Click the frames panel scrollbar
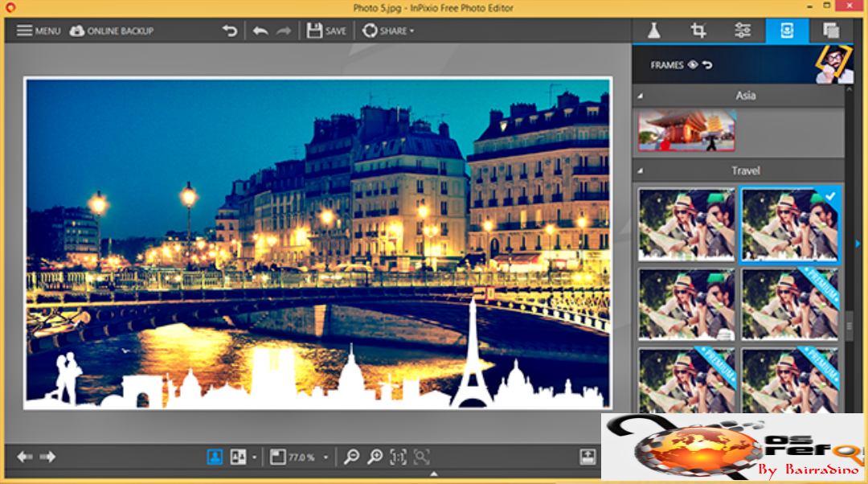Image resolution: width=868 pixels, height=484 pixels. 850,326
